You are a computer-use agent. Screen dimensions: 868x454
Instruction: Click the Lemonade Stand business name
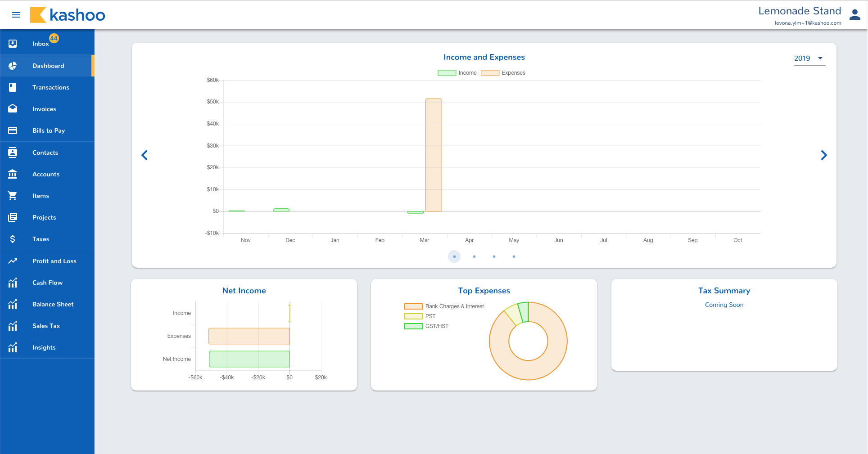[799, 11]
